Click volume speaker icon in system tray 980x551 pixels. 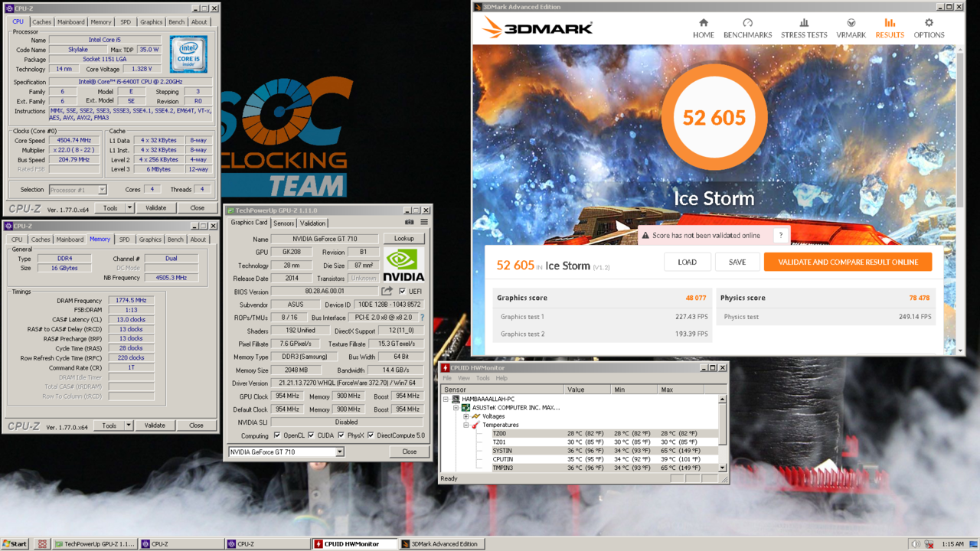tap(915, 544)
